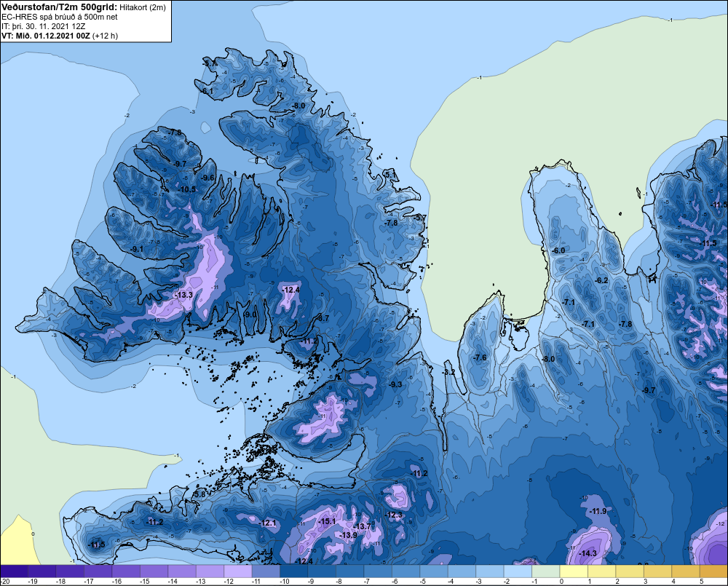Viewport: 728px width, 586px height.
Task: Select the -6.0 temperature label
Action: click(558, 250)
